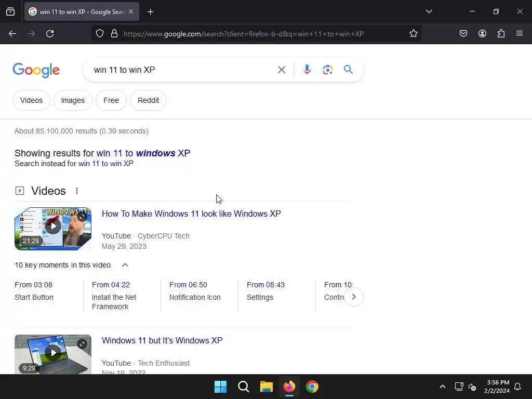
Task: Filter results by Images
Action: pyautogui.click(x=73, y=100)
